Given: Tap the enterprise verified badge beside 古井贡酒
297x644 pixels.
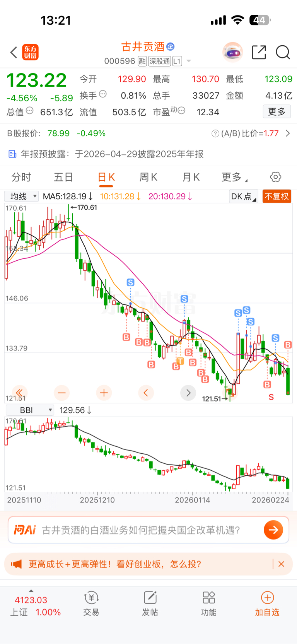Looking at the screenshot, I should click(x=171, y=47).
